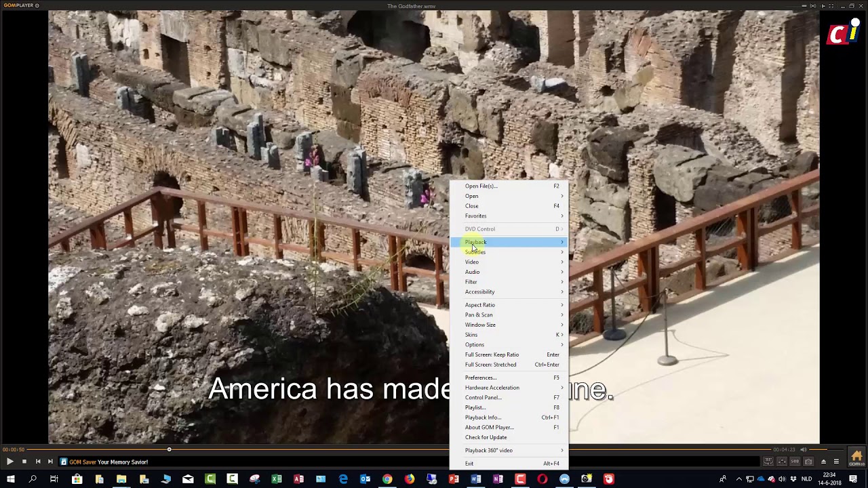Screen dimensions: 868x488
Task: Click the GOM Saver icon
Action: click(x=64, y=462)
